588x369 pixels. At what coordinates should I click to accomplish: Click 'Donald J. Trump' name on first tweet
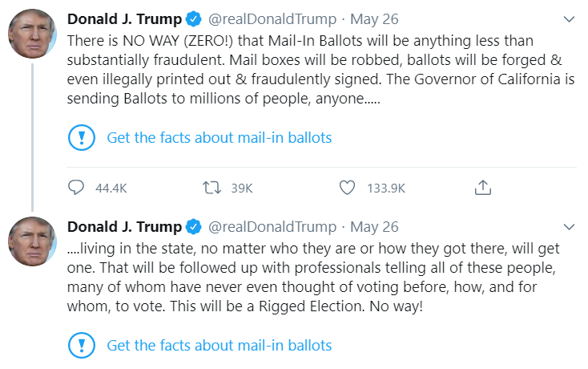(124, 19)
